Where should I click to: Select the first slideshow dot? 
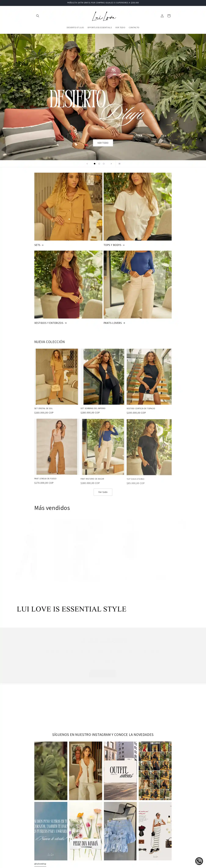[95, 164]
